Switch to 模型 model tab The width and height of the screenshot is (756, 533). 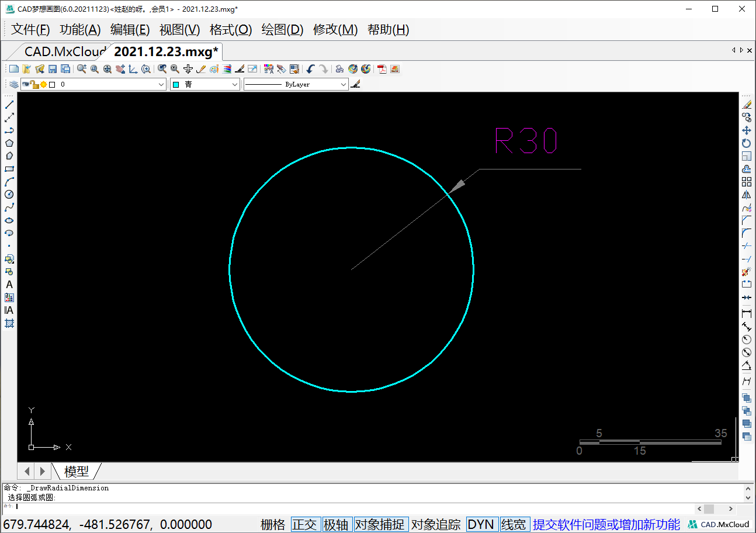pos(77,471)
